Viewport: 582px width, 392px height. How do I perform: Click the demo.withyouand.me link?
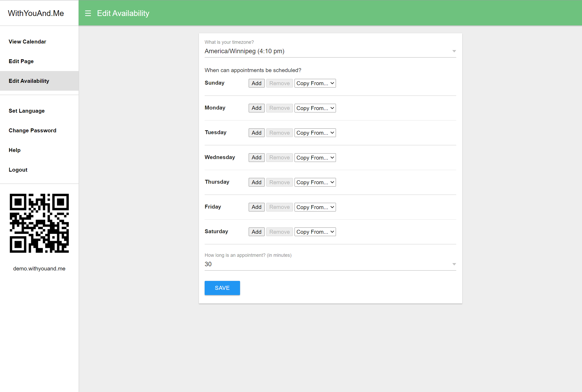click(x=39, y=269)
